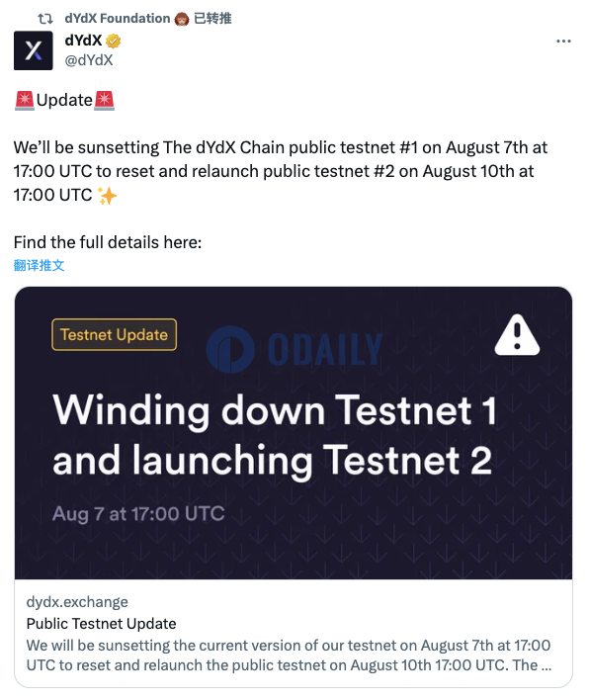Click the 已转推 retweeted label
The image size is (589, 700).
click(212, 19)
